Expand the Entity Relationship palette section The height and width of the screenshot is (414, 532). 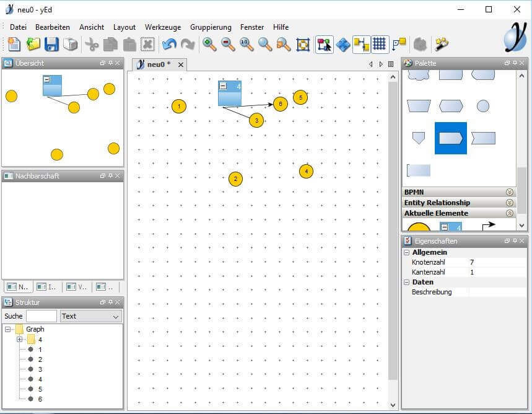(509, 203)
